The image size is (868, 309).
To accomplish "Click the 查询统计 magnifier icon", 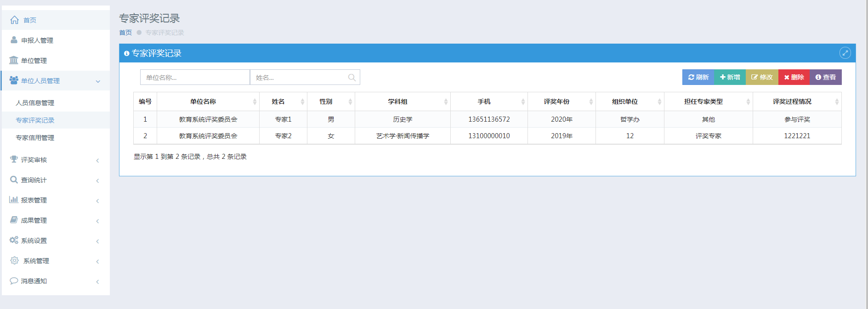I will click(x=14, y=180).
